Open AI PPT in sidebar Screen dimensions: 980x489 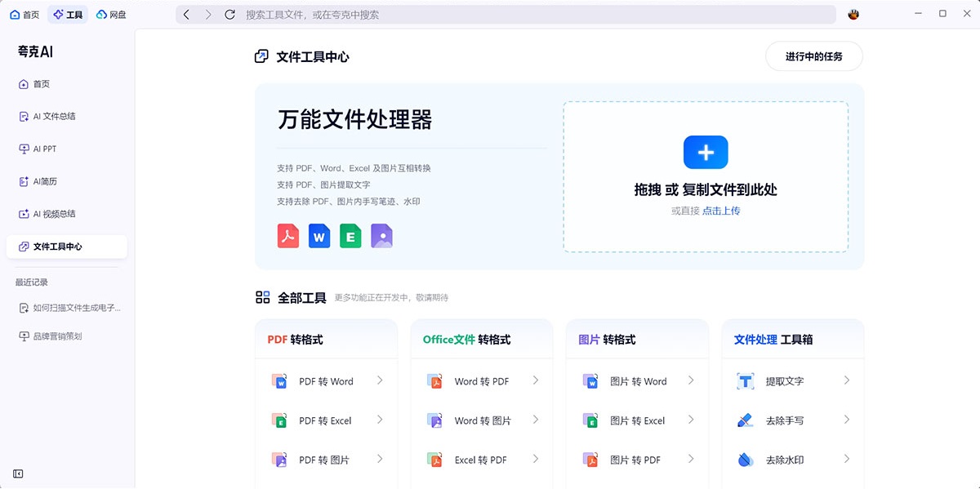(x=44, y=149)
